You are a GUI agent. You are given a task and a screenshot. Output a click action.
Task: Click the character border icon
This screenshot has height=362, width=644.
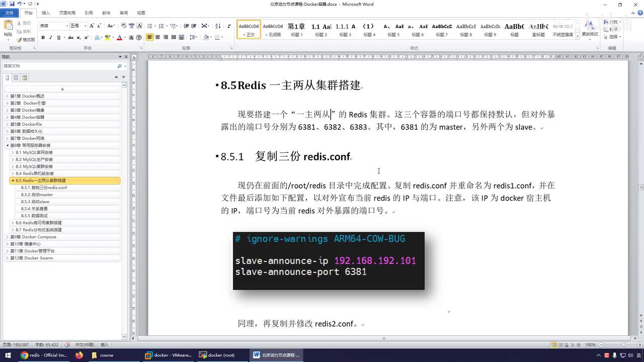click(139, 26)
